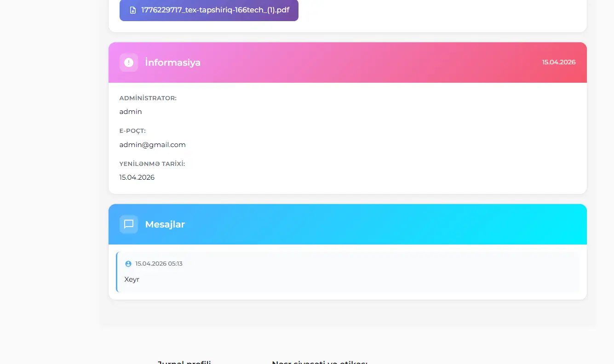Click the YENİLƏNMƏ TARİXİ field label
Image resolution: width=614 pixels, height=364 pixels.
152,164
